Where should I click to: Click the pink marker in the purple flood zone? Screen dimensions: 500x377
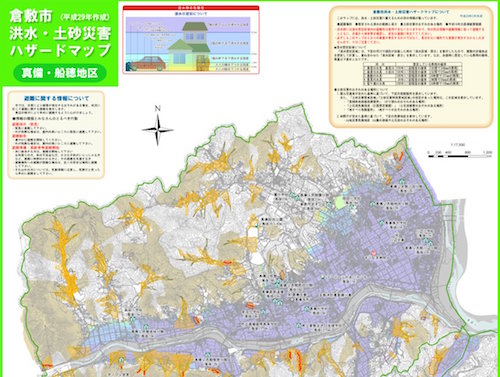point(374,253)
